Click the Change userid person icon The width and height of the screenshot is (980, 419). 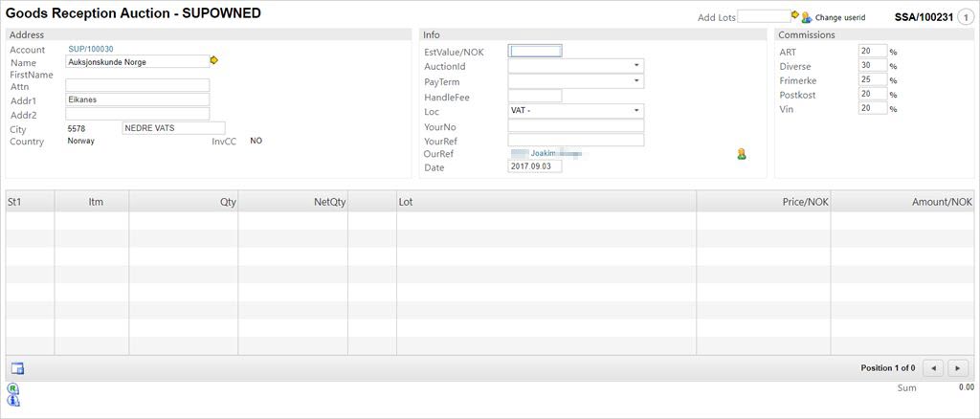pos(807,17)
